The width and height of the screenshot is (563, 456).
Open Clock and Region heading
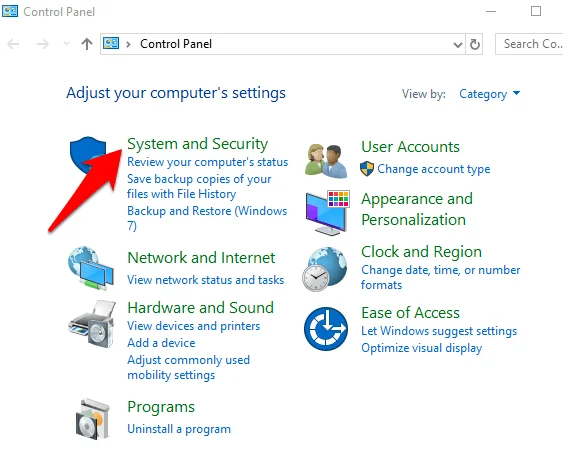tap(421, 252)
